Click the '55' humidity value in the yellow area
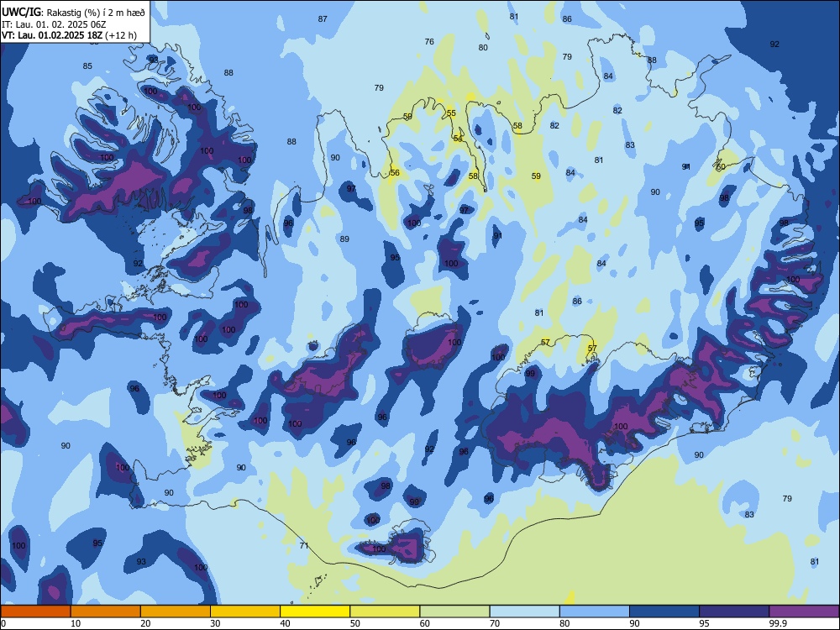The image size is (840, 630). pos(451,113)
